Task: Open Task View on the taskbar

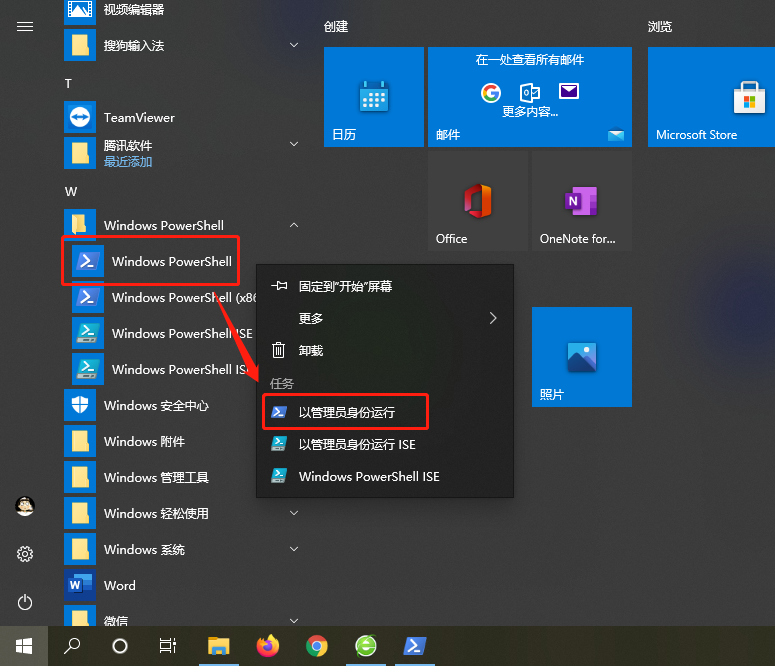Action: (x=168, y=646)
